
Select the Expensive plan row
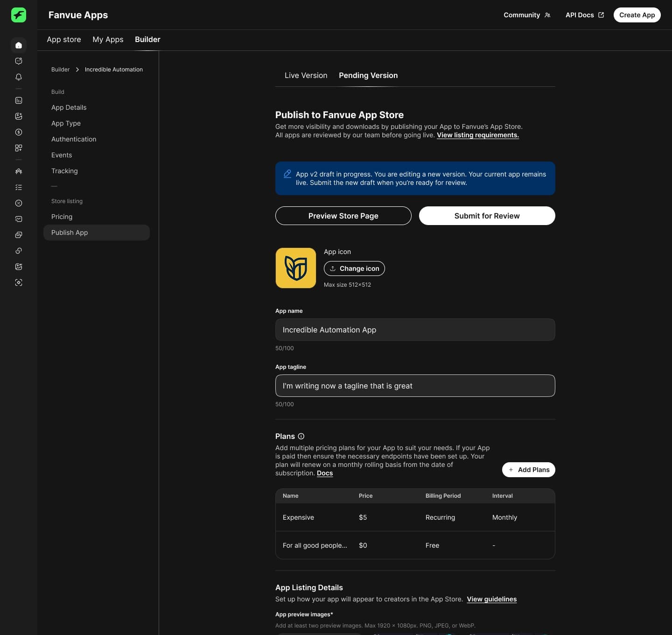[415, 517]
